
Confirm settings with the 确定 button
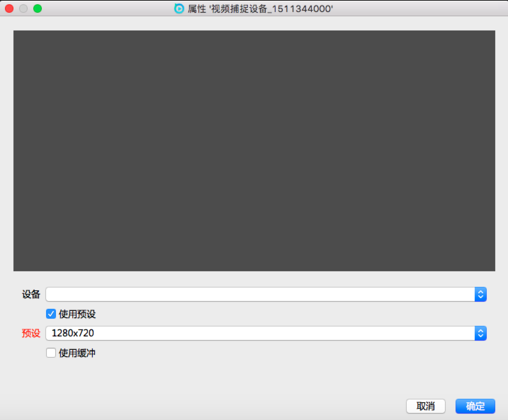(475, 406)
